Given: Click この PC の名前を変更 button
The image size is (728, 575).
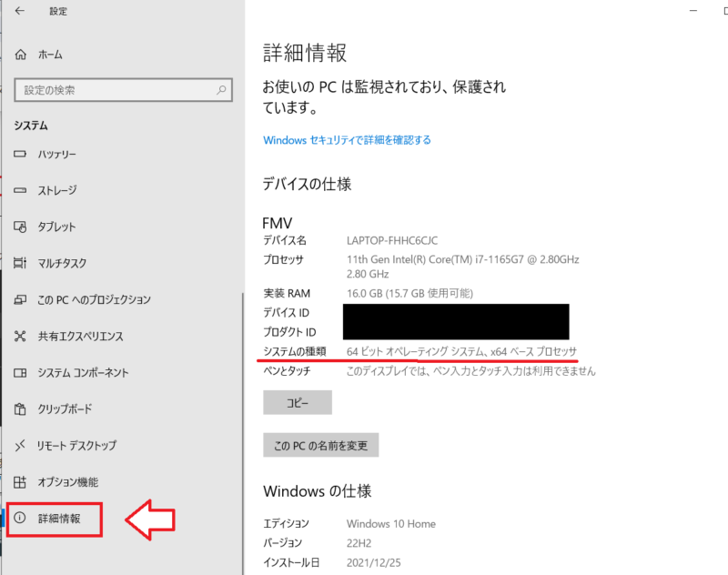Looking at the screenshot, I should click(321, 445).
